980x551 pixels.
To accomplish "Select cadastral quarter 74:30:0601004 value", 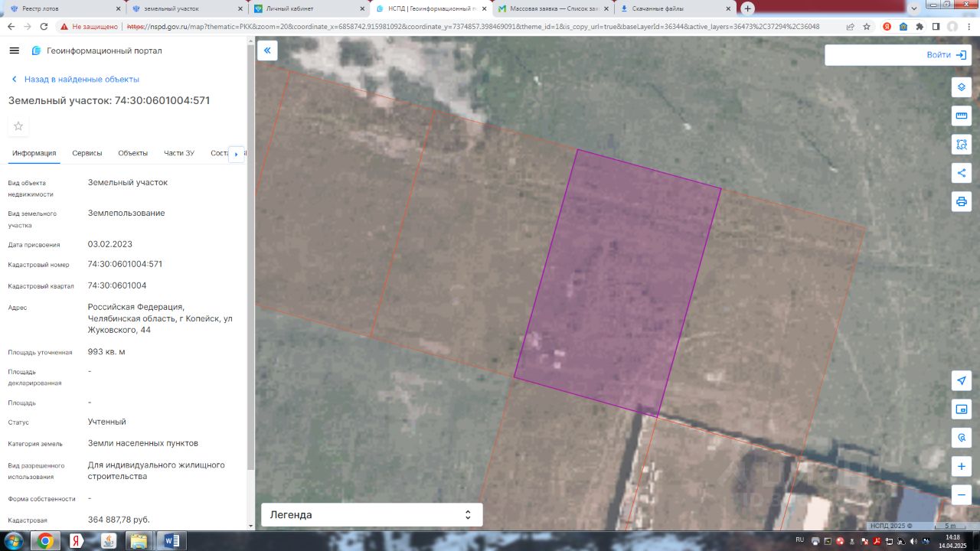I will click(x=117, y=285).
